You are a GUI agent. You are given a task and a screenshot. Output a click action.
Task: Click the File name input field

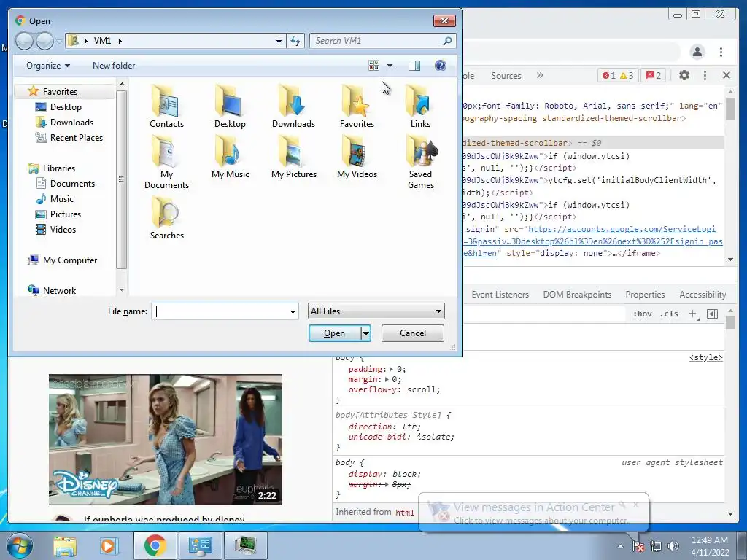click(220, 311)
